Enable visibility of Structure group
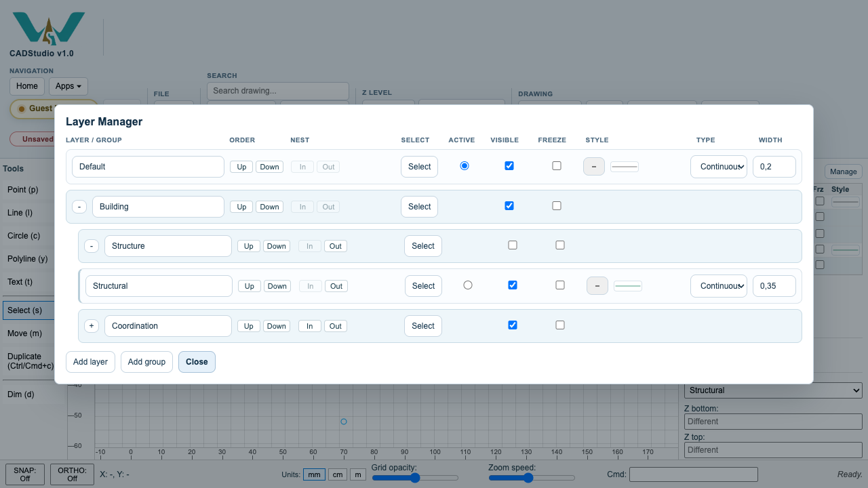The width and height of the screenshot is (868, 488). coord(513,245)
